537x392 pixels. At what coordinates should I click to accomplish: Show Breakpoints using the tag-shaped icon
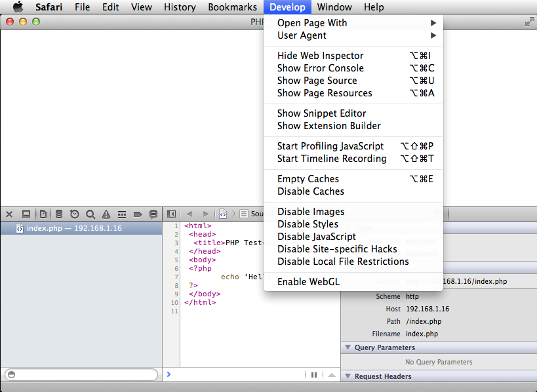click(x=138, y=214)
